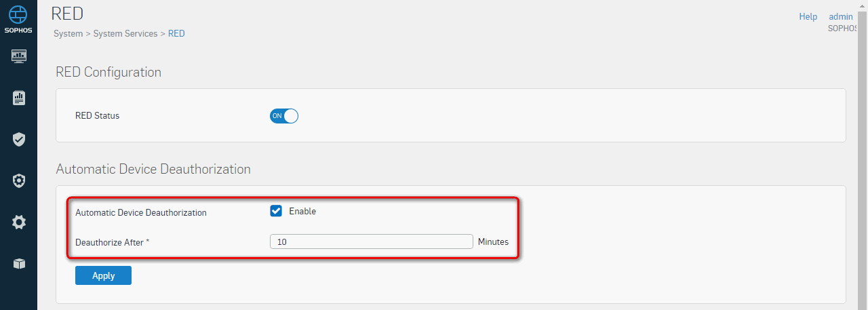Click the cube objects sidebar icon
Viewport: 868px width, 310px height.
pyautogui.click(x=19, y=264)
